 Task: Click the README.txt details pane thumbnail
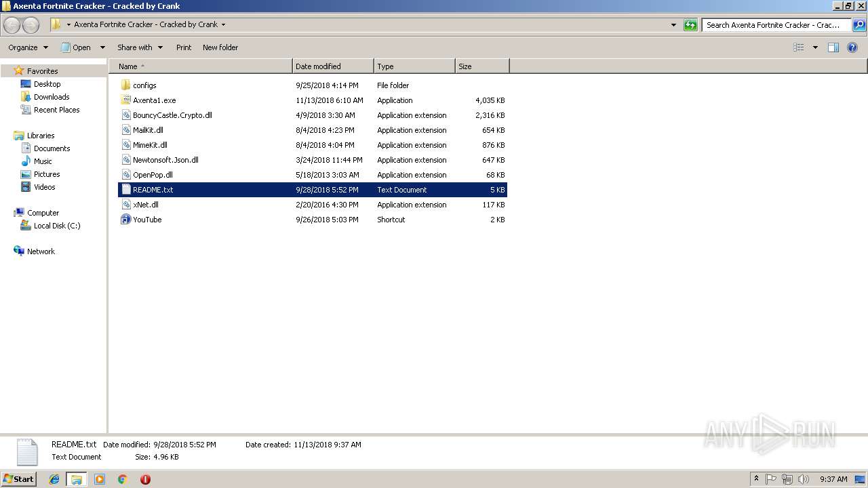point(27,452)
